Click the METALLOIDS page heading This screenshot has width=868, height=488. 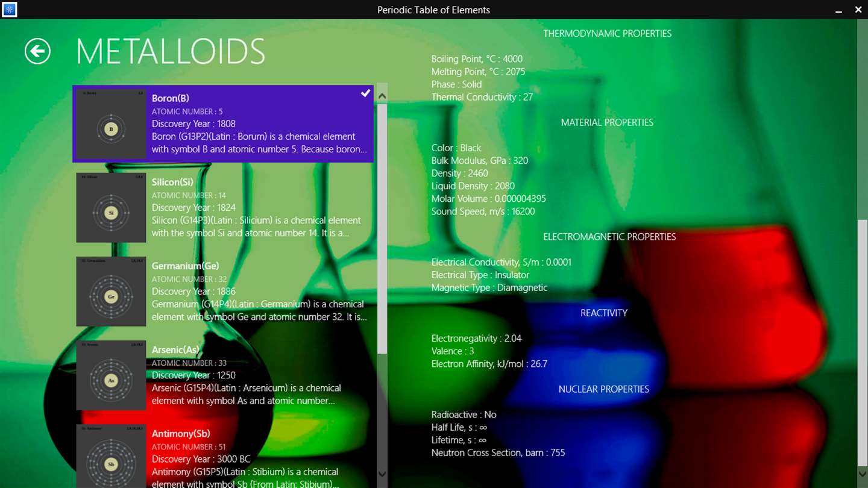click(171, 52)
